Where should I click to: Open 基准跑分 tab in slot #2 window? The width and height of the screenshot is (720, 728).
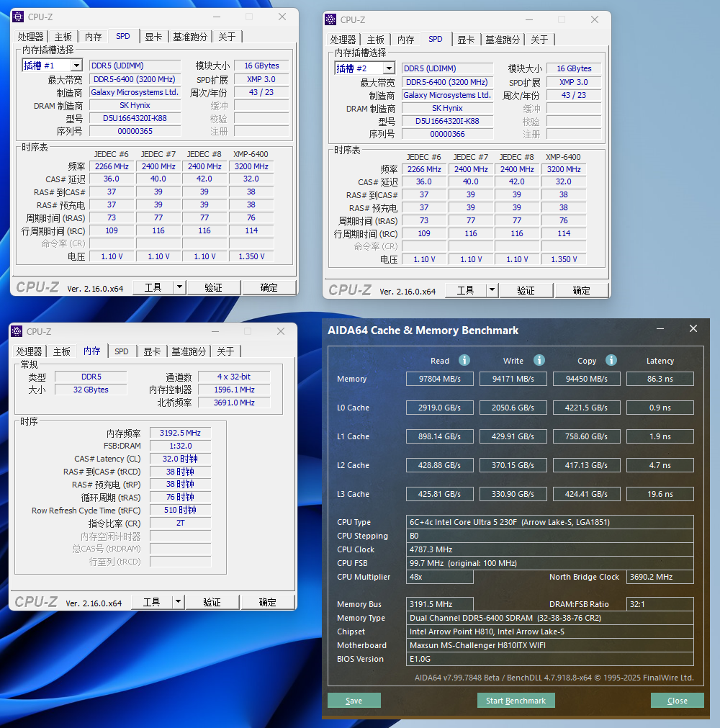[x=503, y=40]
